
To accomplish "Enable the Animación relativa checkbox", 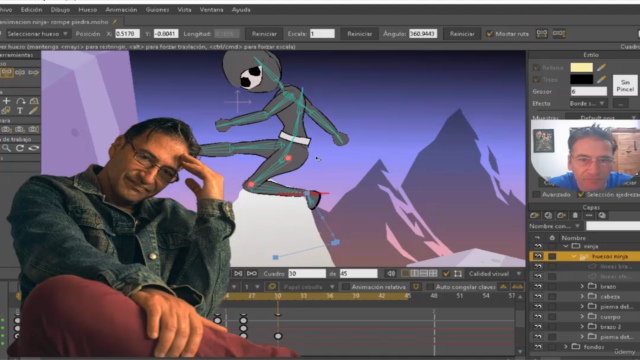I will pos(346,287).
